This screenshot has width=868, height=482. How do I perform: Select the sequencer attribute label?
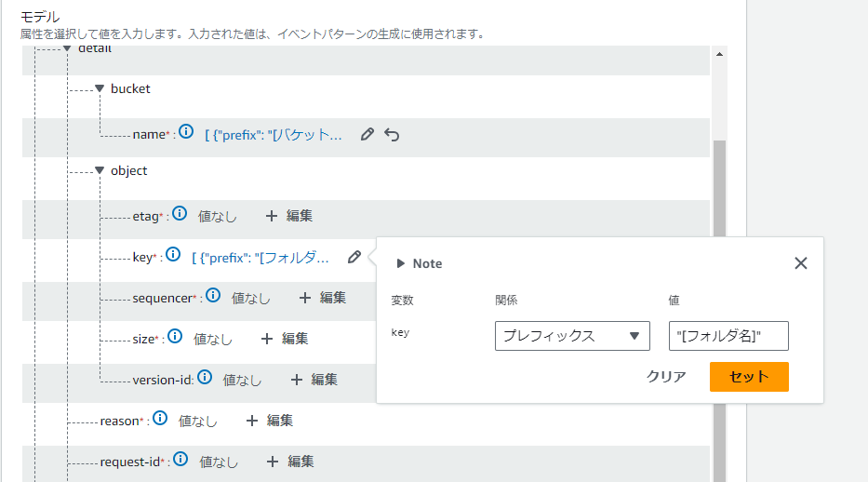(x=162, y=299)
